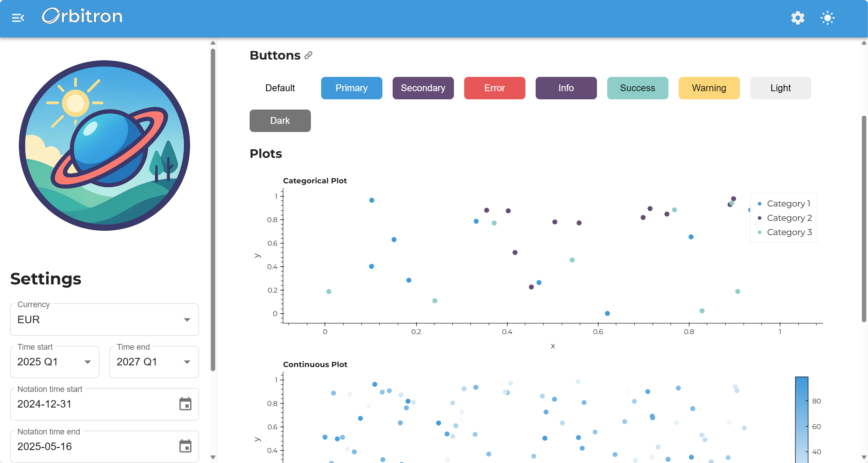Click the Warning button

click(x=709, y=88)
